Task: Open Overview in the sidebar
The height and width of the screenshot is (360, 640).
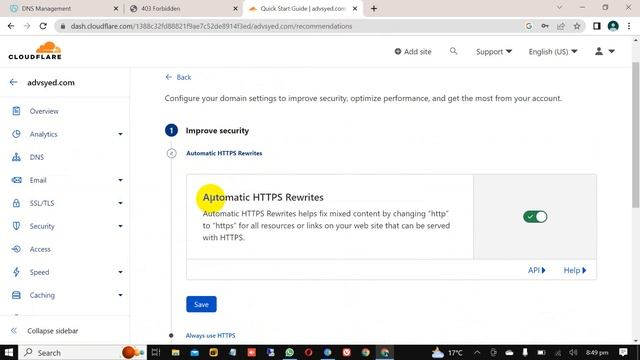Action: click(44, 111)
